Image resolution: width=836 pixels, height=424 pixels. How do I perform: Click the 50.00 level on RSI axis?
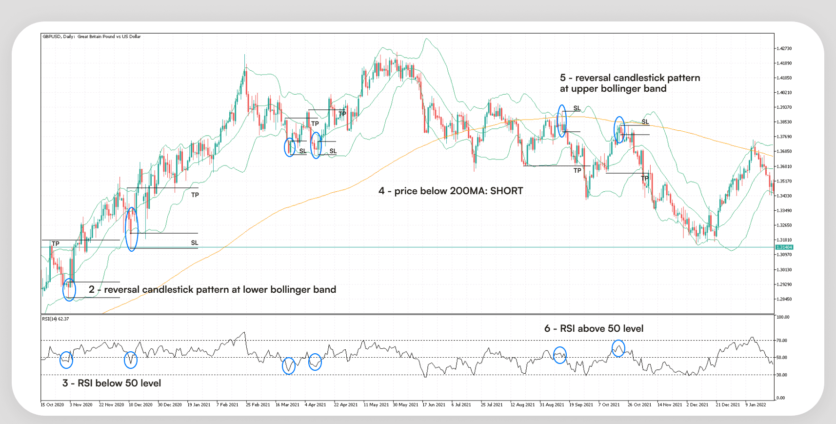click(783, 357)
